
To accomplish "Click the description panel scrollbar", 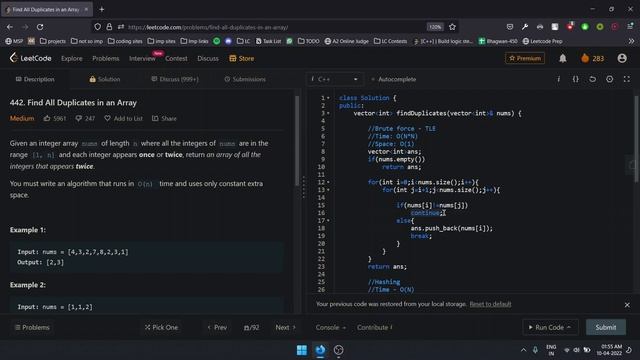I will coord(297,141).
